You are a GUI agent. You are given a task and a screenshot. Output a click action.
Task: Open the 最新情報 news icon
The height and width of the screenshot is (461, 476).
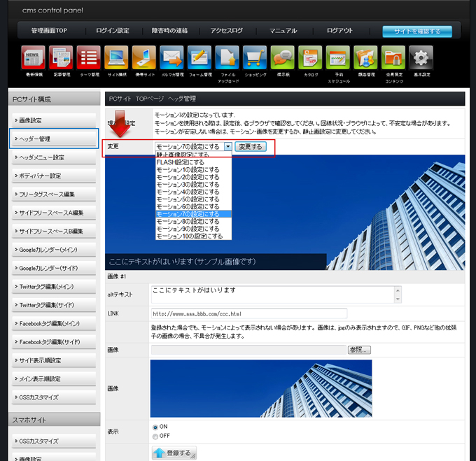[x=33, y=58]
